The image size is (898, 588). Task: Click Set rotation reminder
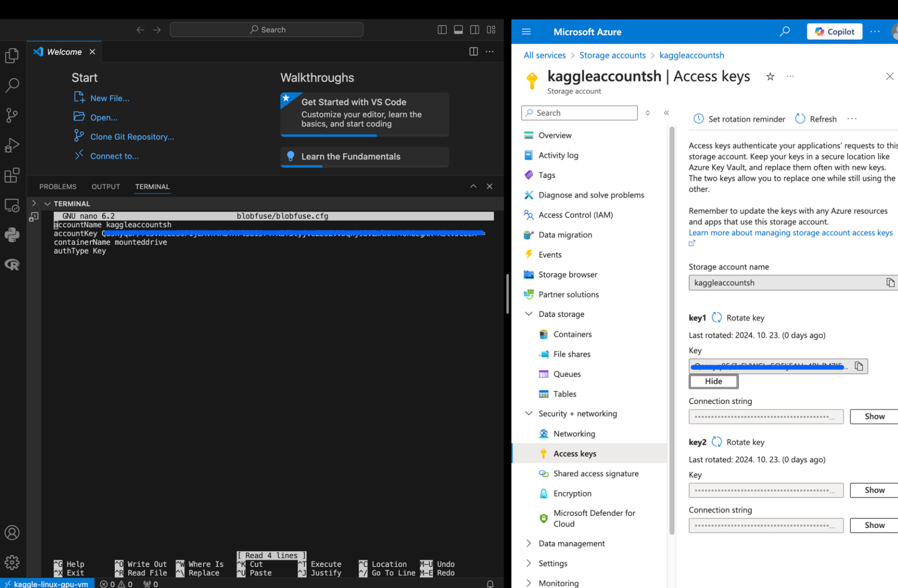[739, 119]
